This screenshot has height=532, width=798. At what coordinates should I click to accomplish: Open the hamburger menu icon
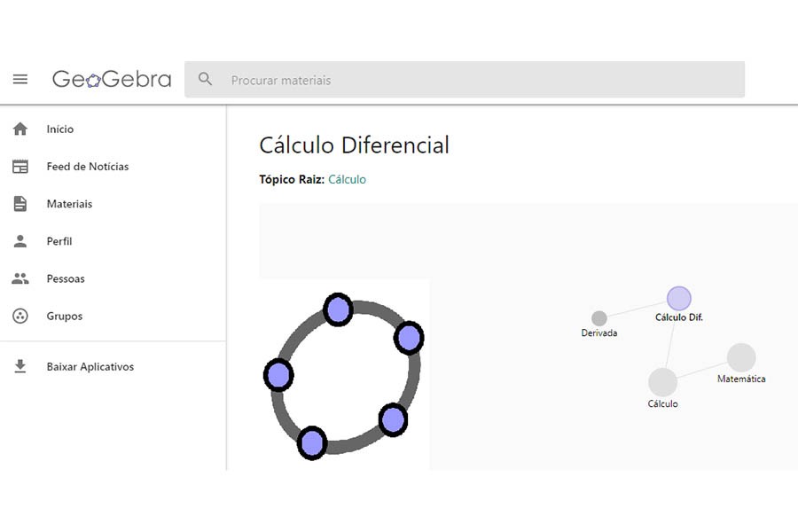[x=20, y=80]
